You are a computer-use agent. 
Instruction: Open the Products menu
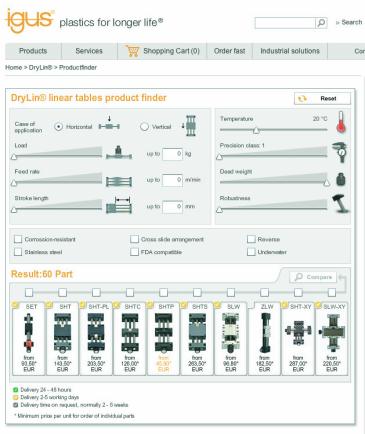[33, 51]
